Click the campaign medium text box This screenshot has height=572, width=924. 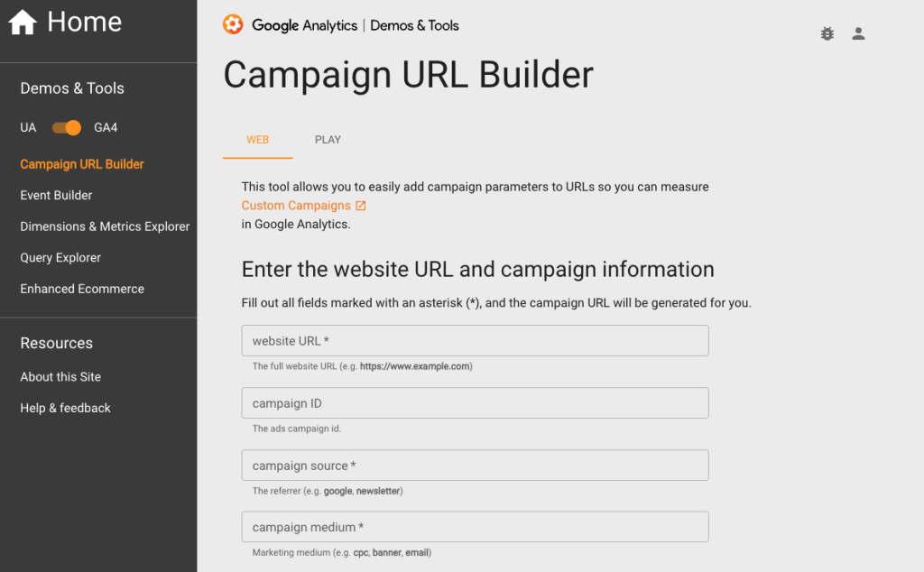[475, 527]
